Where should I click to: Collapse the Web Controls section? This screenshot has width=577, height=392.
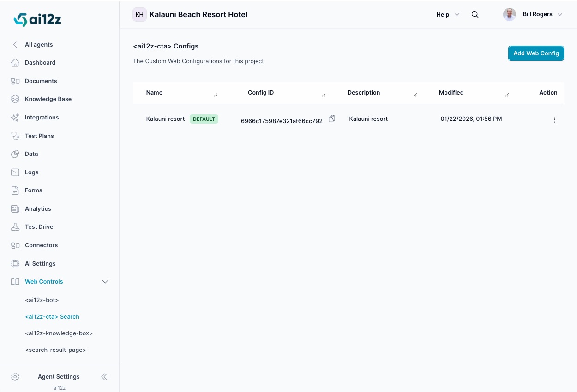click(x=105, y=281)
